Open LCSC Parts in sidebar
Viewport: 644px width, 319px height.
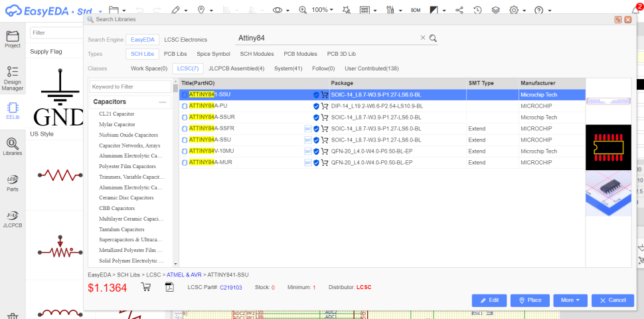pos(13,183)
